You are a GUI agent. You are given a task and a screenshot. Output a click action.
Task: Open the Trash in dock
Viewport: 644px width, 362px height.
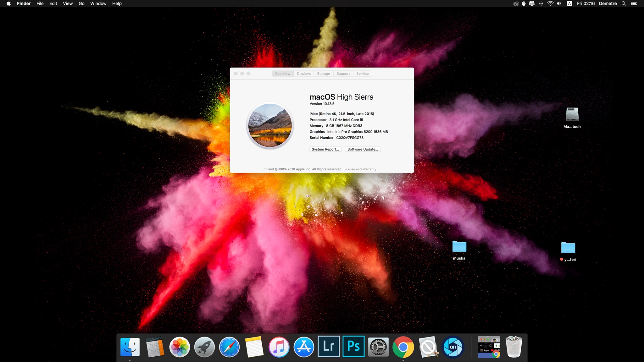(514, 347)
